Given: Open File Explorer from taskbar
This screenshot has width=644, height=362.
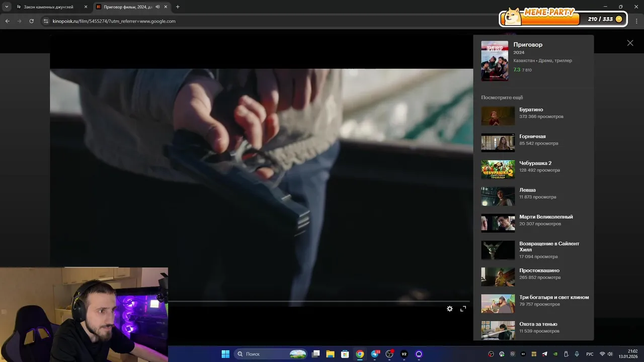Looking at the screenshot, I should [x=330, y=354].
